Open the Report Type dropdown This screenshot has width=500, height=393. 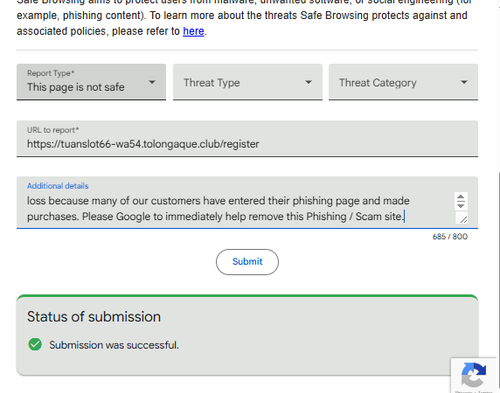coord(91,82)
